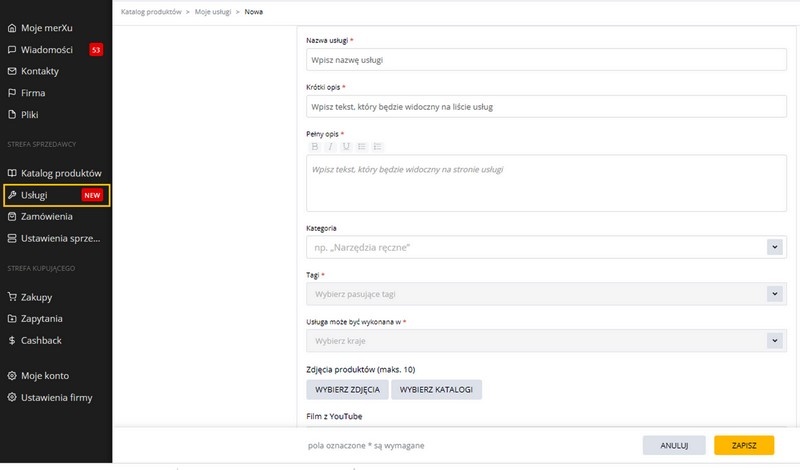Click the Krótki opis text field

coord(546,107)
